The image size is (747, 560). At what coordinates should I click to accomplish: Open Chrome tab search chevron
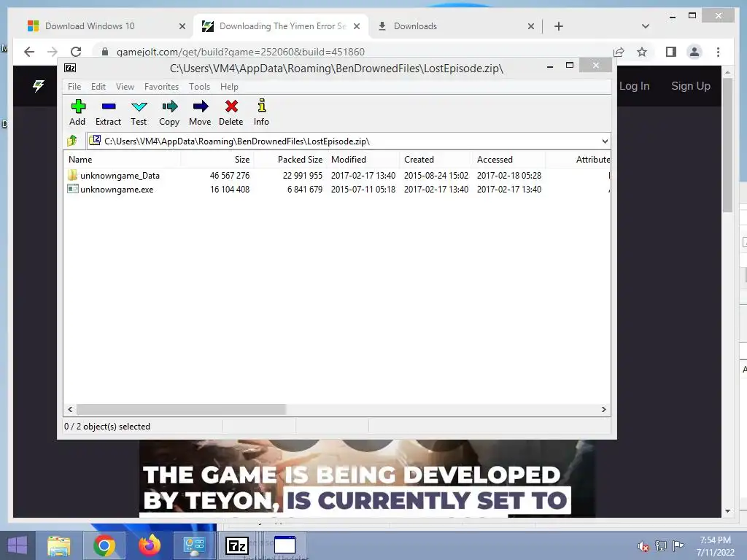tap(646, 26)
